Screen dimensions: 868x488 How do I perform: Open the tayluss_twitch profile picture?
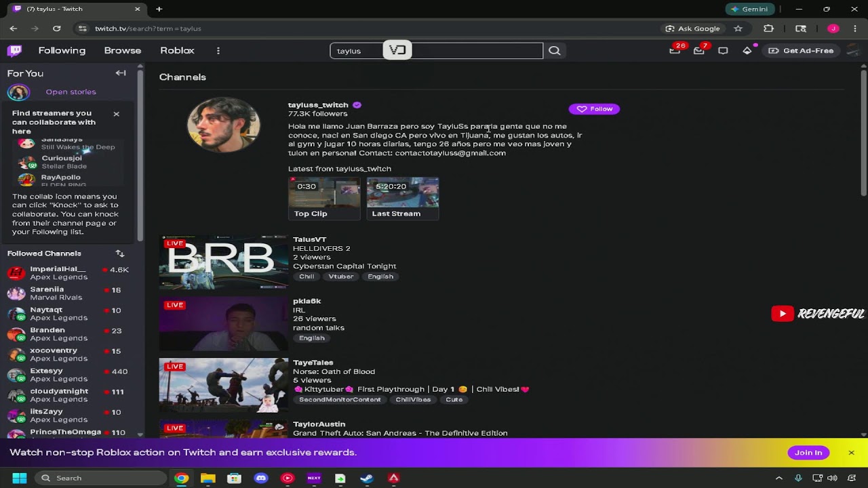click(223, 125)
